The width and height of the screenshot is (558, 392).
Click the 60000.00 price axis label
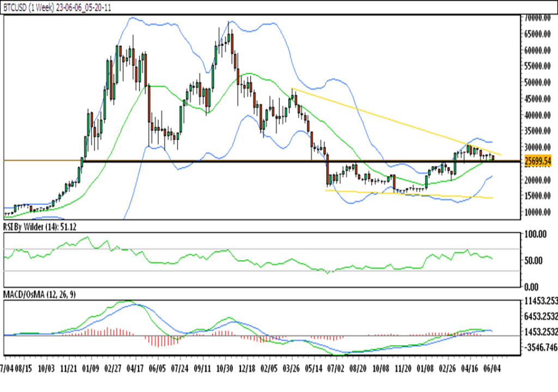pos(537,50)
